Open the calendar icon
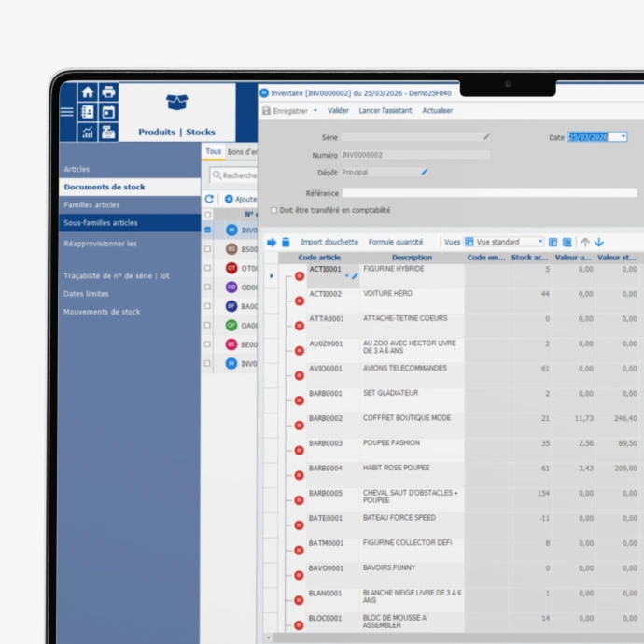The width and height of the screenshot is (644, 644). [x=108, y=112]
